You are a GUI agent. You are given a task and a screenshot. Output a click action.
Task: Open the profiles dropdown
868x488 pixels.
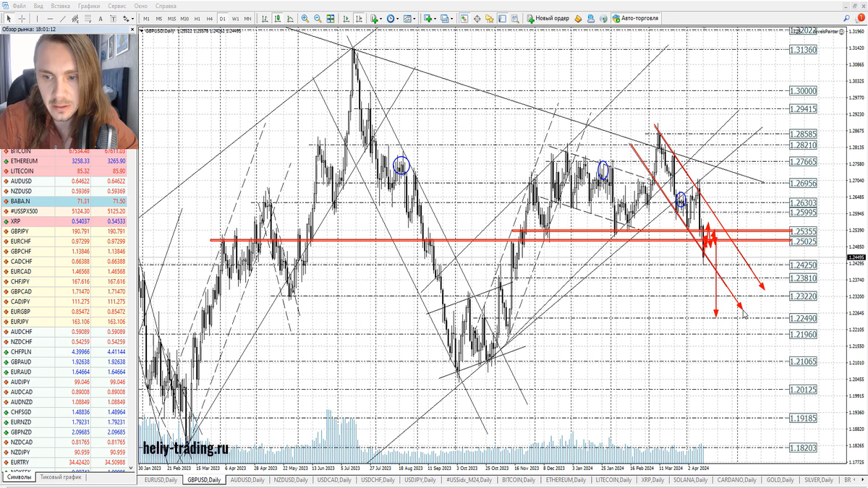(446, 18)
